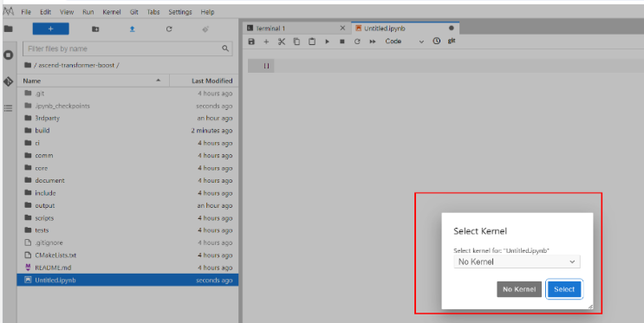Restart kernel and run all cells
This screenshot has width=644, height=323.
pos(373,42)
